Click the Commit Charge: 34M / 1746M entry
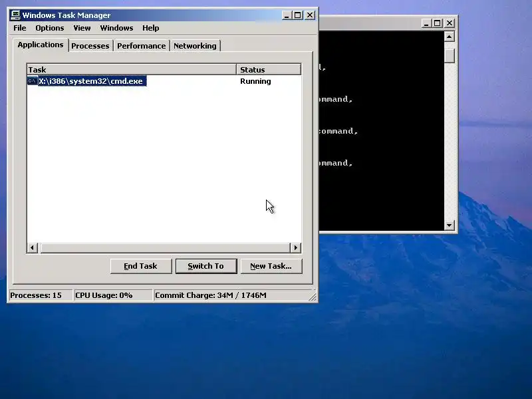 tap(231, 295)
